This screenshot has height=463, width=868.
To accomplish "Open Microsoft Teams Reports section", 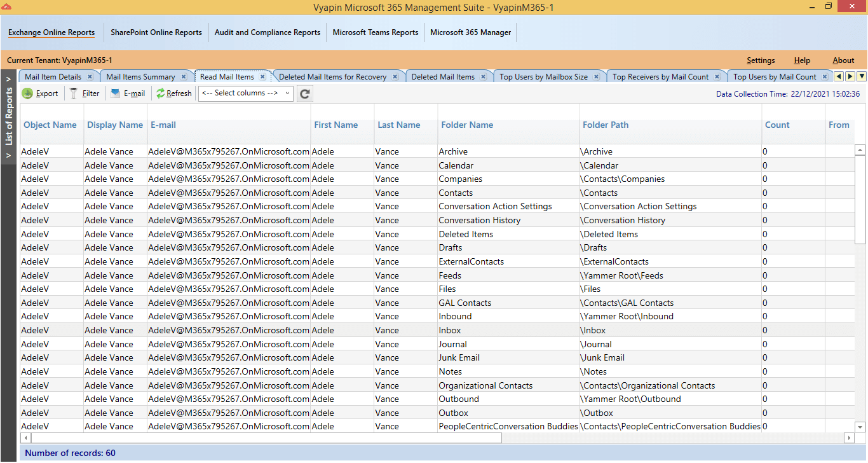I will click(376, 32).
